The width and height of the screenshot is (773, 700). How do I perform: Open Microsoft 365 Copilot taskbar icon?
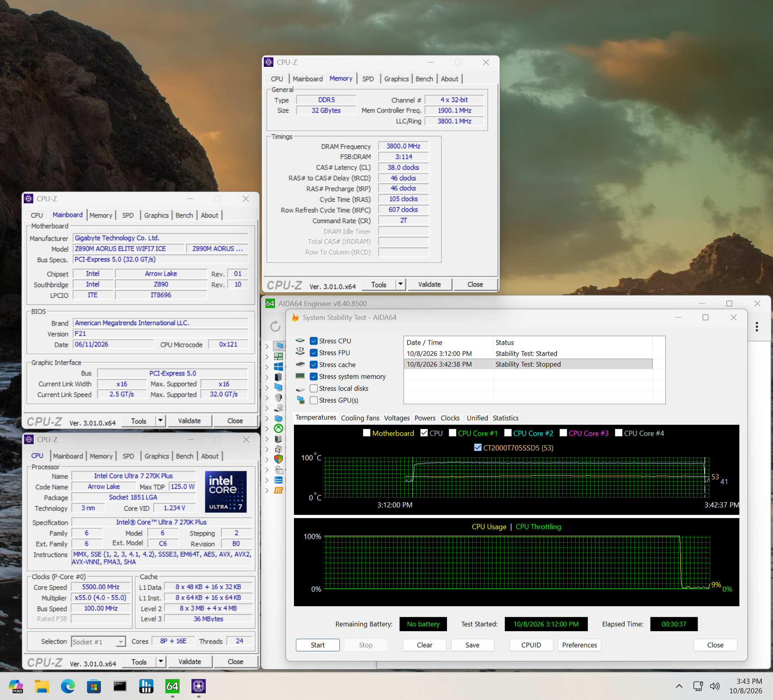tap(16, 686)
